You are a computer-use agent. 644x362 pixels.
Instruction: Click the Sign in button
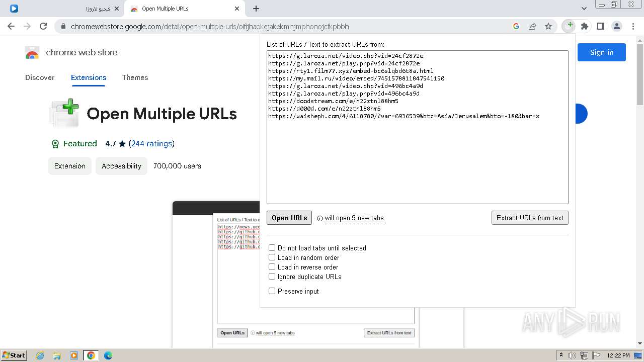tap(602, 52)
